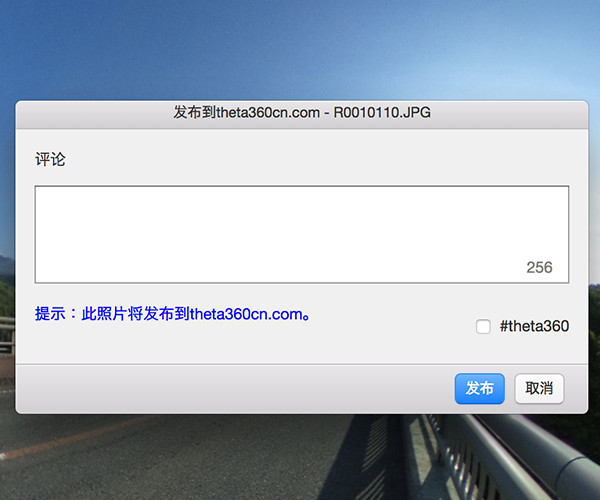Enable the #theta360 hashtag checkbox
The width and height of the screenshot is (600, 500).
point(483,327)
